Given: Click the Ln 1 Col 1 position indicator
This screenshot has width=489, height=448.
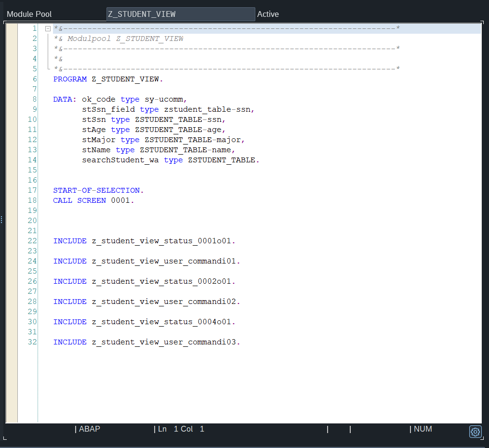Looking at the screenshot, I should 181,429.
